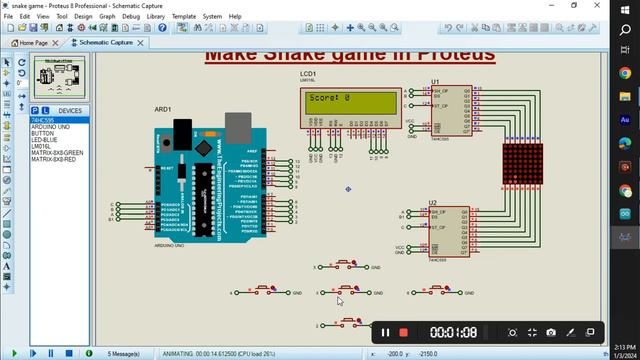This screenshot has height=360, width=640.
Task: Click the L library manage button
Action: tap(45, 111)
